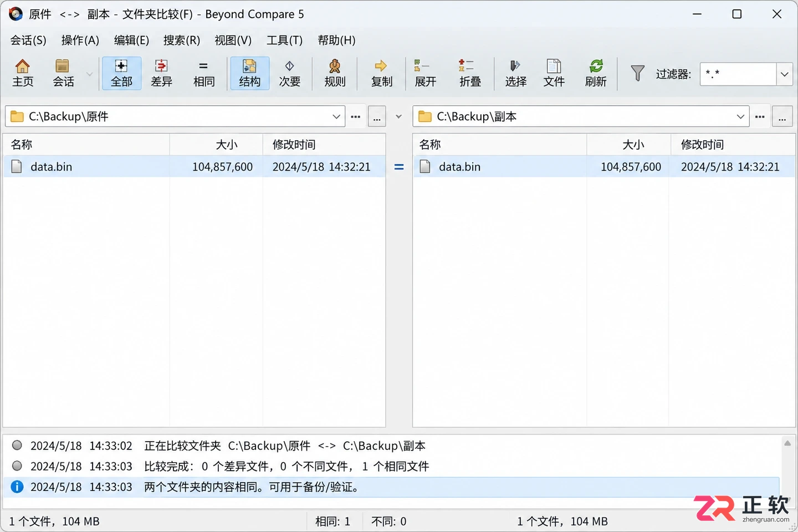The image size is (798, 532).
Task: Click 折叠 to collapse all folders
Action: 470,73
